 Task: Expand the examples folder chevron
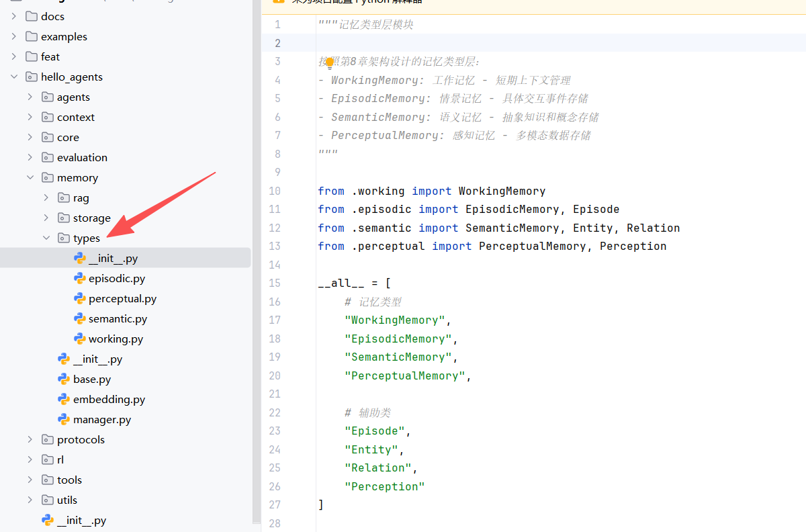pos(14,36)
